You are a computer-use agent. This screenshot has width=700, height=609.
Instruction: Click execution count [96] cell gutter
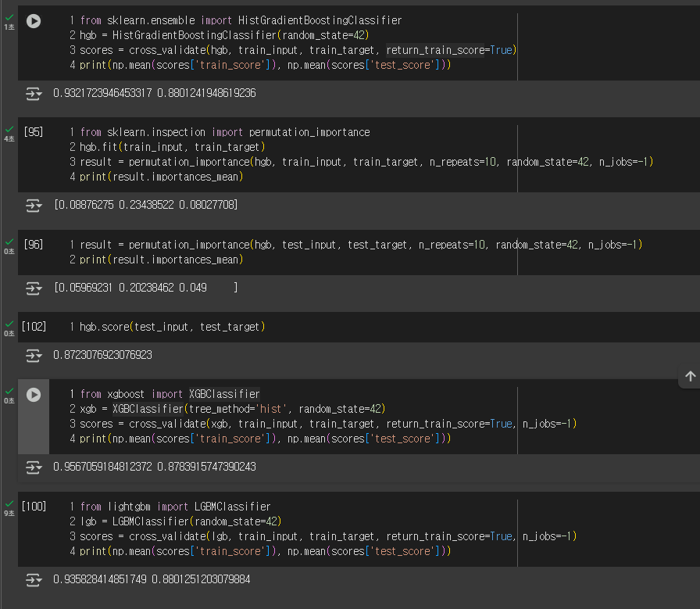pos(34,245)
